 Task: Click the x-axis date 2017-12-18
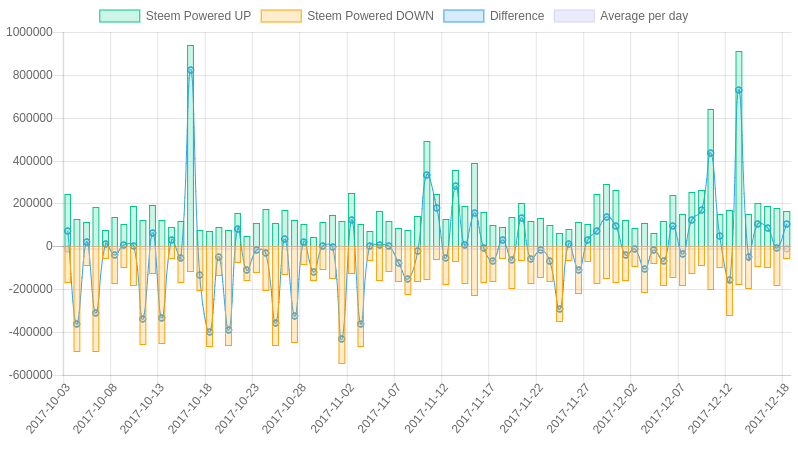[767, 409]
